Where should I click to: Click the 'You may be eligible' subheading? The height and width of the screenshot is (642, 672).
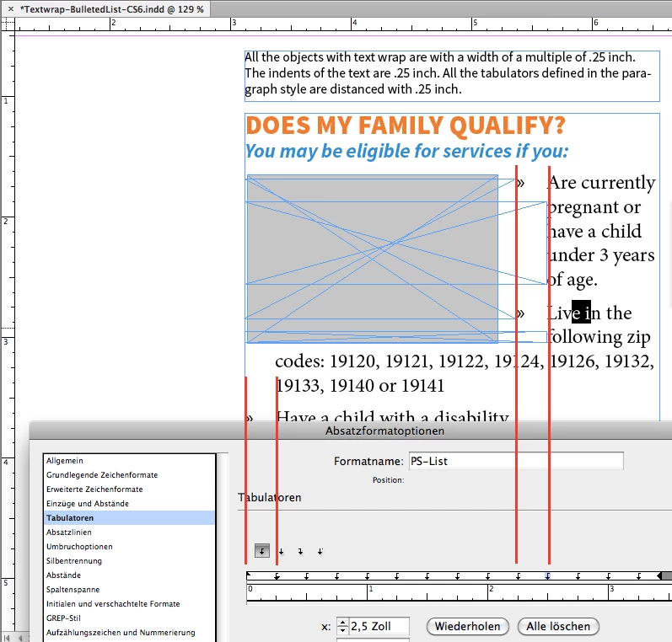pyautogui.click(x=406, y=151)
